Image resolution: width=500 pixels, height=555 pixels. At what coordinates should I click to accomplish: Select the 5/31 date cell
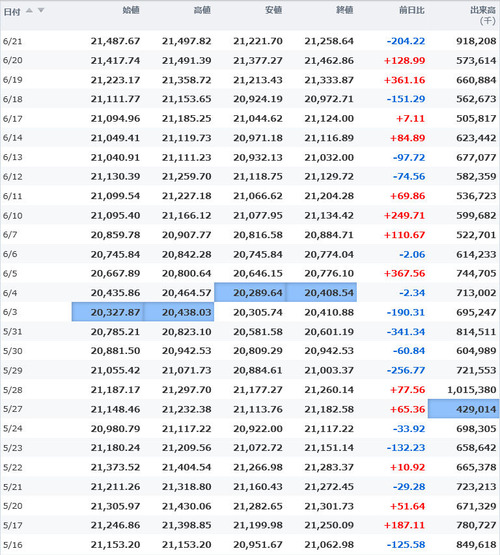(12, 332)
